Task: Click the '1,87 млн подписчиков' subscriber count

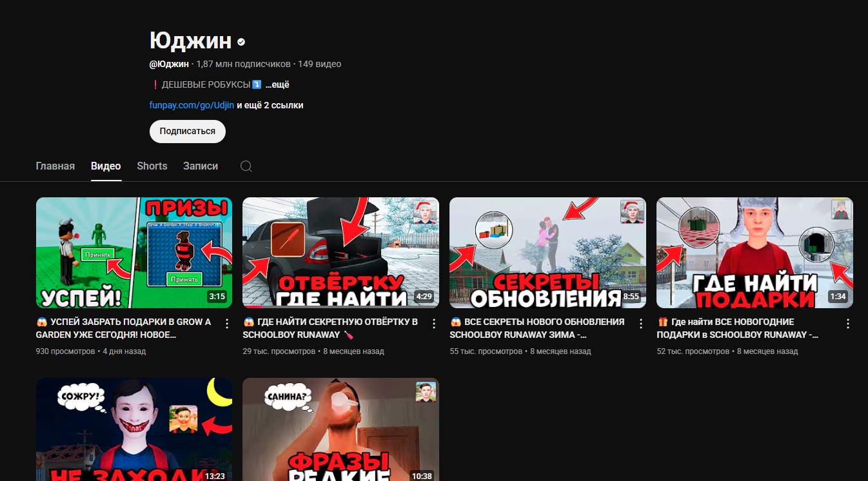Action: 244,64
